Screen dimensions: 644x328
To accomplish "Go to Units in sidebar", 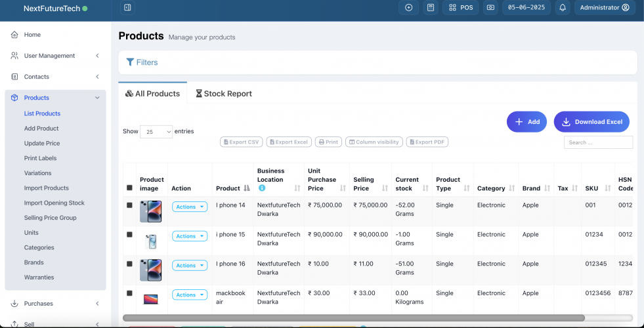I will pyautogui.click(x=32, y=232).
